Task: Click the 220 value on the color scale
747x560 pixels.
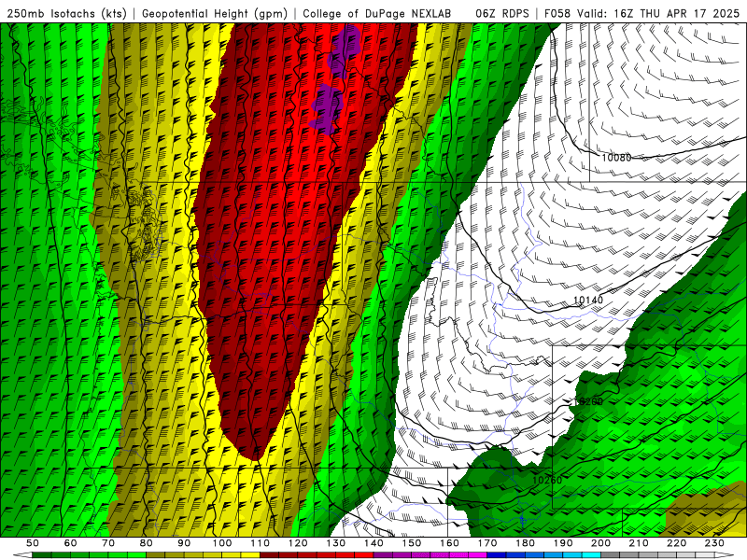Action: tap(676, 543)
